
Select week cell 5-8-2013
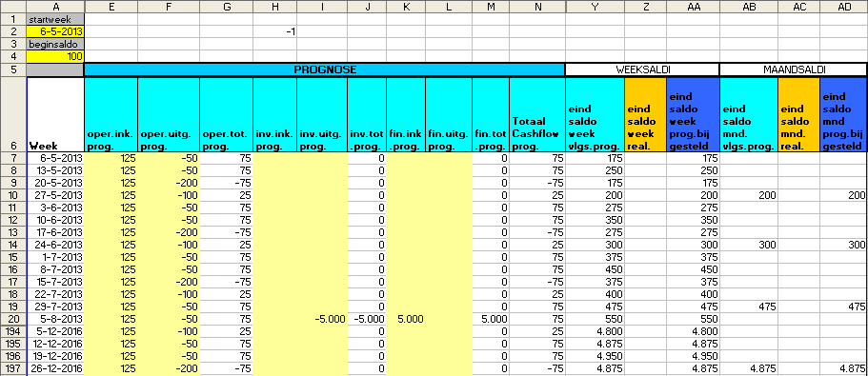coord(55,319)
